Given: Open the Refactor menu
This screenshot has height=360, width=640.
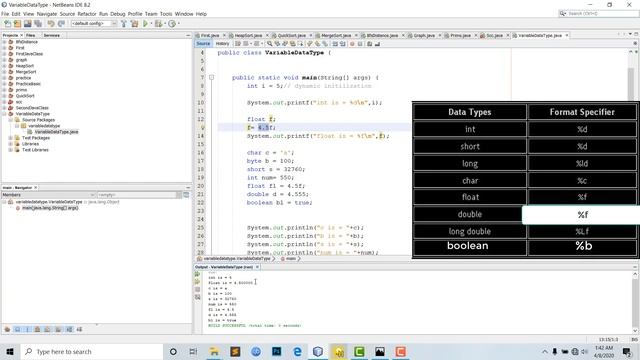Looking at the screenshot, I should click(x=87, y=14).
